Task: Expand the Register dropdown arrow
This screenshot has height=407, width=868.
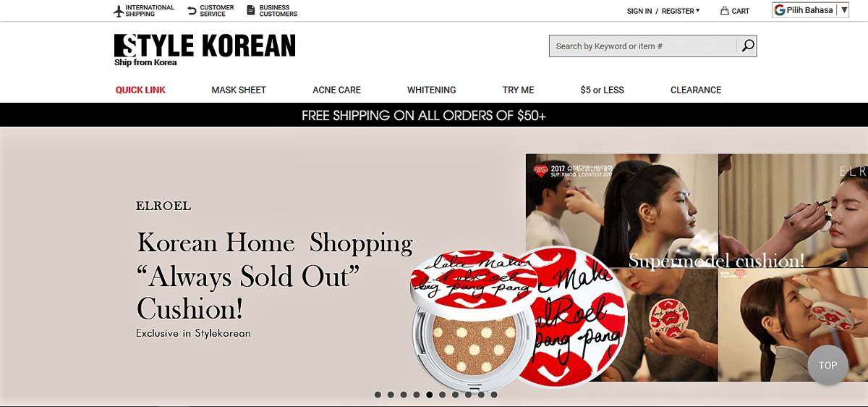Action: [x=698, y=10]
